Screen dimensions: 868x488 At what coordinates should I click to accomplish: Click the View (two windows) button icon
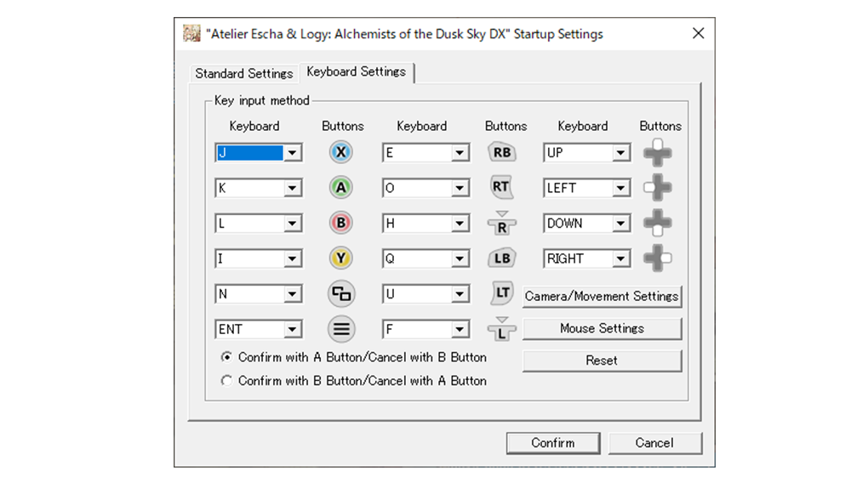pyautogui.click(x=341, y=294)
